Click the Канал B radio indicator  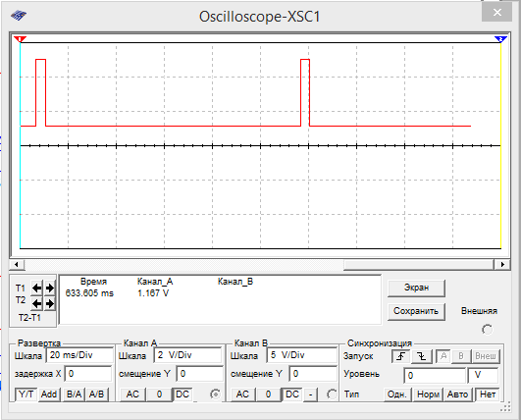332,394
